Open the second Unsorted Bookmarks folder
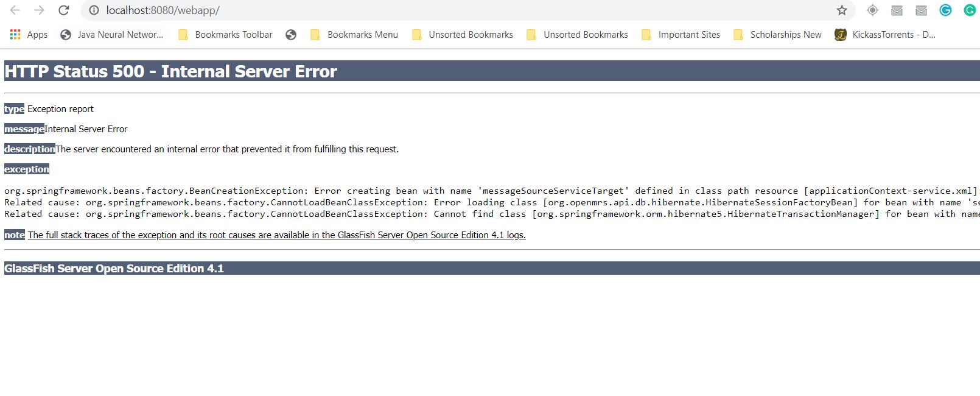The width and height of the screenshot is (980, 396). click(x=577, y=35)
